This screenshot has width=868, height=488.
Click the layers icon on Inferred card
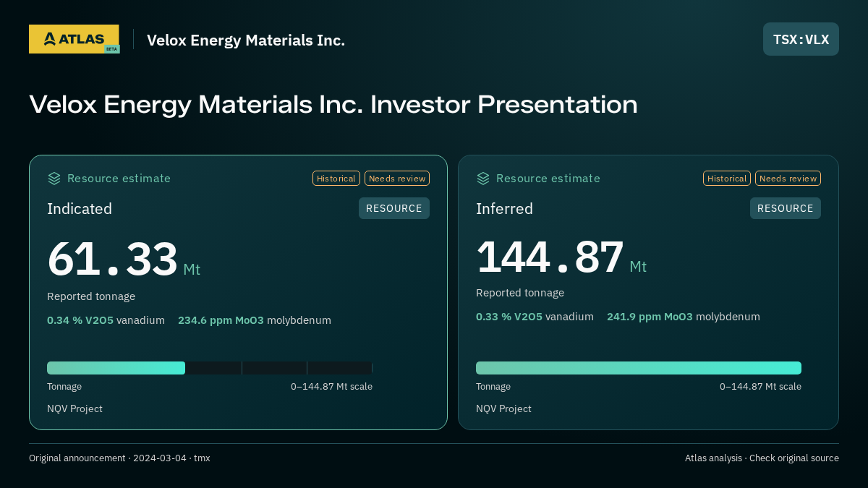[483, 178]
